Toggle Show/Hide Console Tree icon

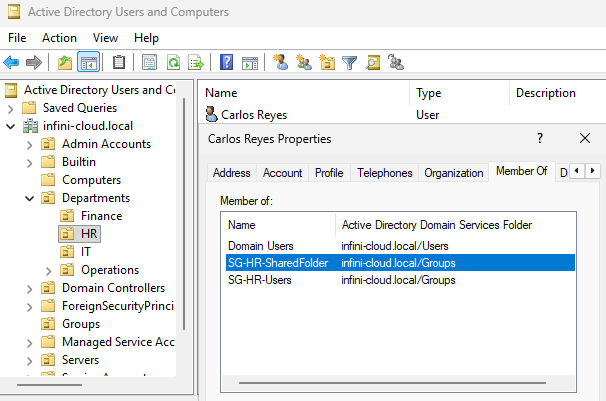click(x=89, y=62)
